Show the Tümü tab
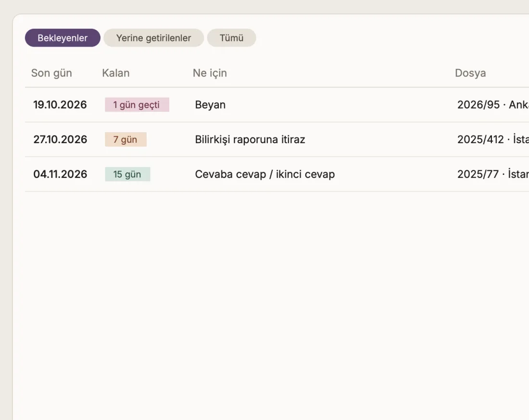This screenshot has height=420, width=529. (231, 38)
